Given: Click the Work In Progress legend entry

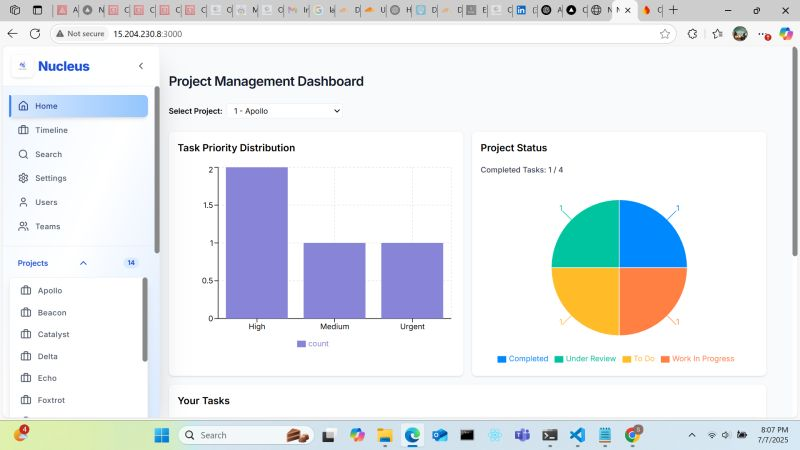Looking at the screenshot, I should pyautogui.click(x=697, y=359).
